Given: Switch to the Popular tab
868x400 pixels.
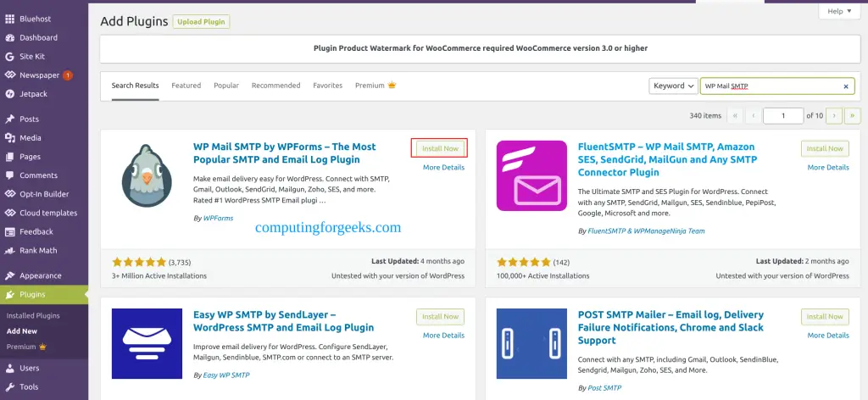Looking at the screenshot, I should click(226, 86).
